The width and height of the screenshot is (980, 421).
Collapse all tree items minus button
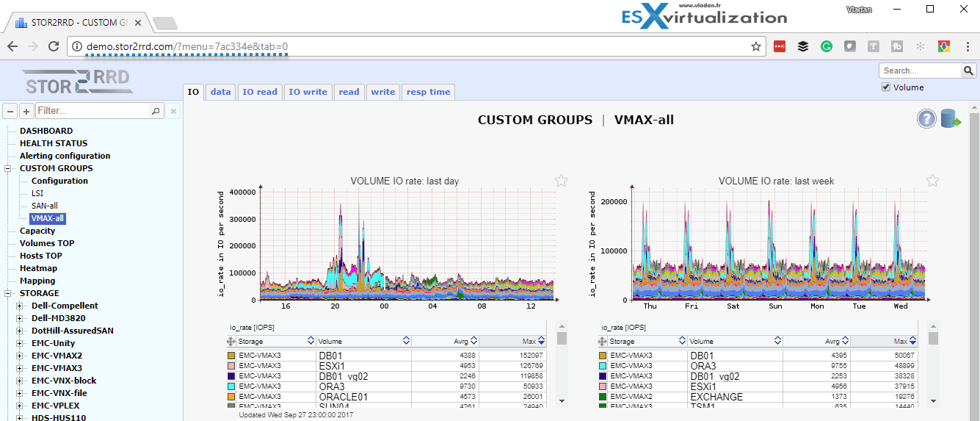click(11, 111)
